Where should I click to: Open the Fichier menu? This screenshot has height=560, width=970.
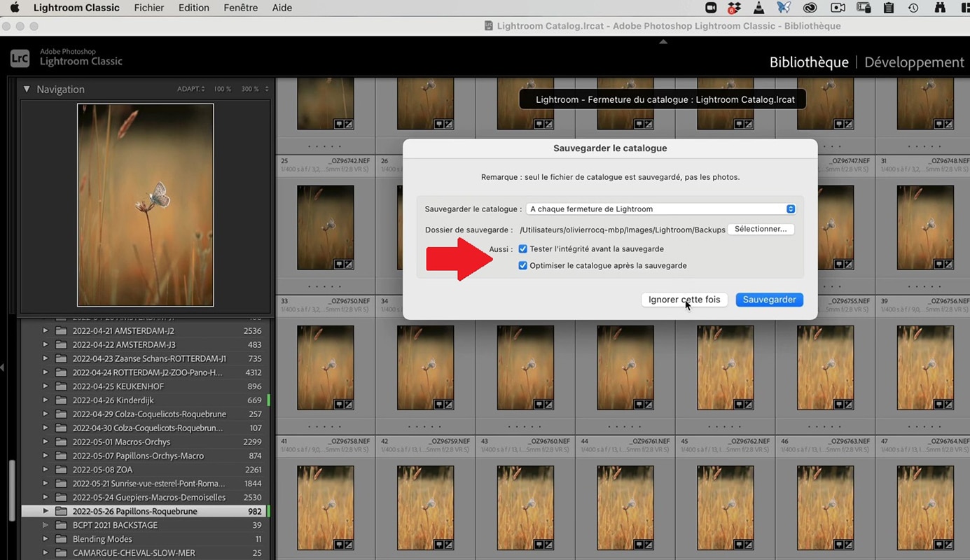(x=148, y=8)
